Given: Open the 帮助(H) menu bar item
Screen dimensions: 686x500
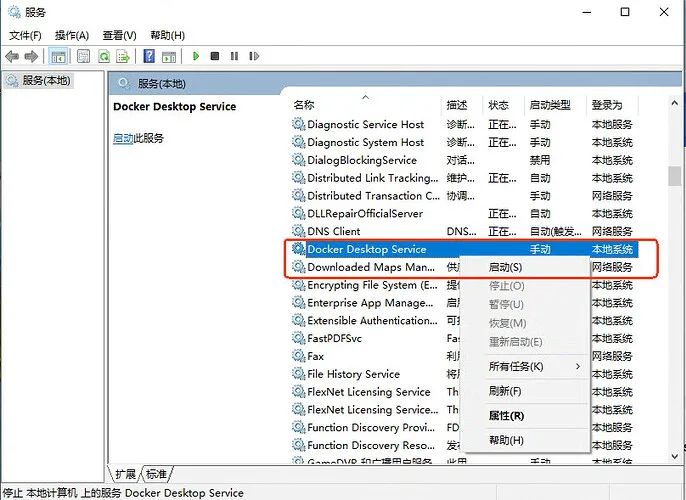Looking at the screenshot, I should point(168,35).
